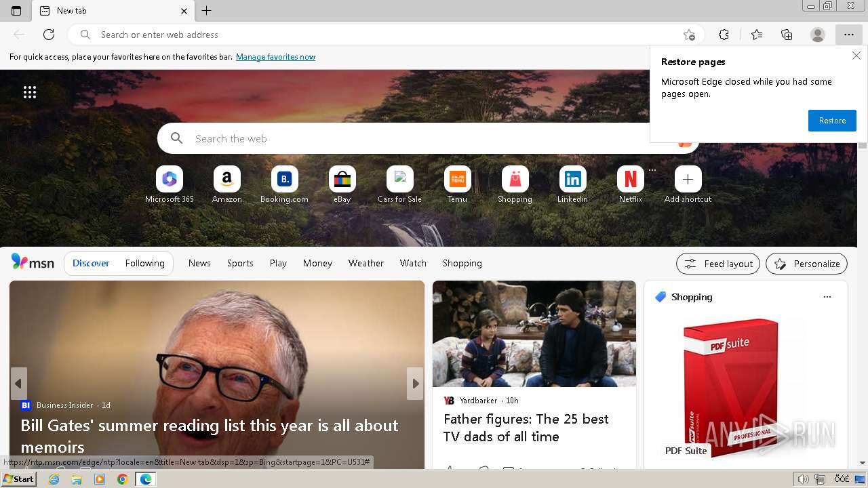Open the Play category
Viewport: 868px width, 488px height.
pos(278,263)
